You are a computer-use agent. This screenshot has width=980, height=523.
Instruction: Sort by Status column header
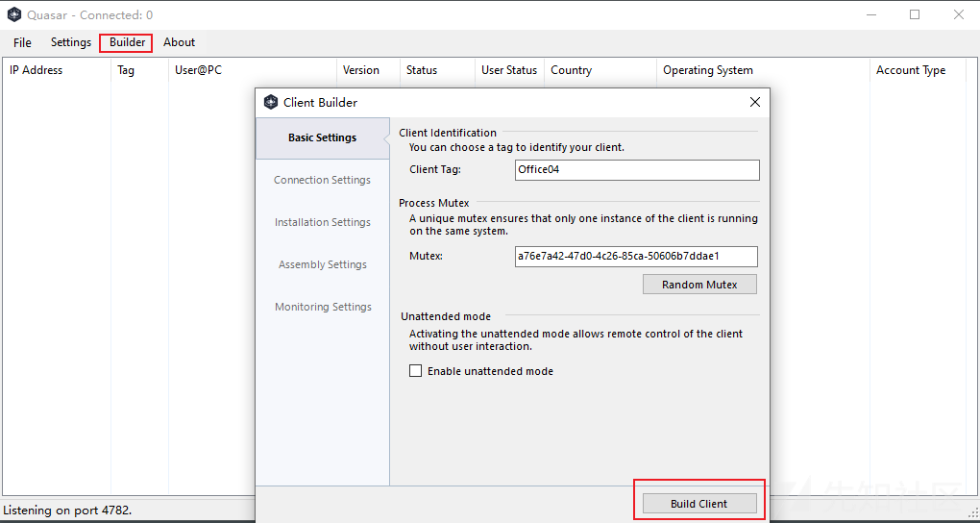pos(437,71)
